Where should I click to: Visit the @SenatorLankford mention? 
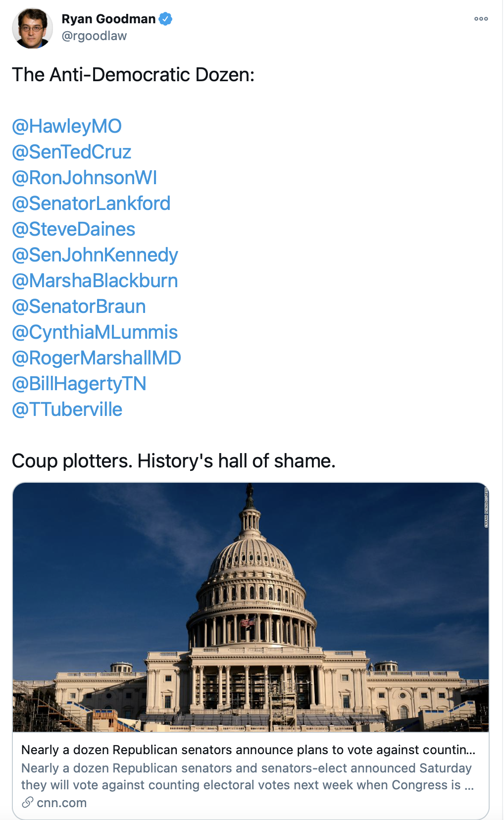pos(91,204)
